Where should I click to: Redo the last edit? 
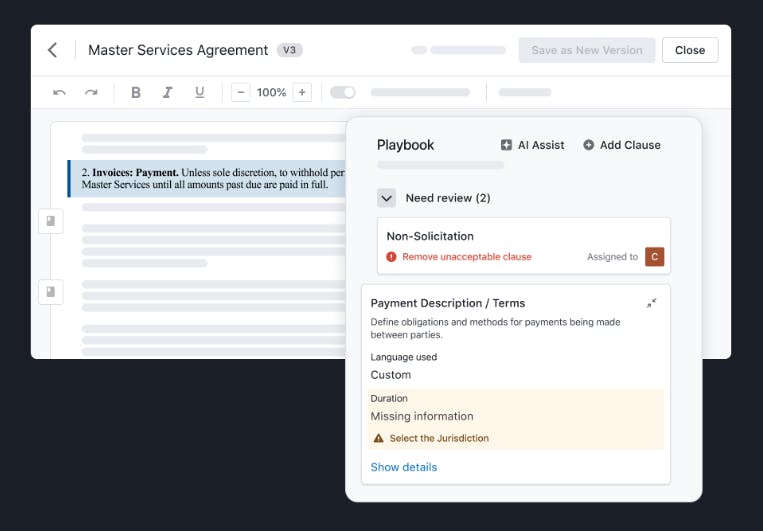91,93
